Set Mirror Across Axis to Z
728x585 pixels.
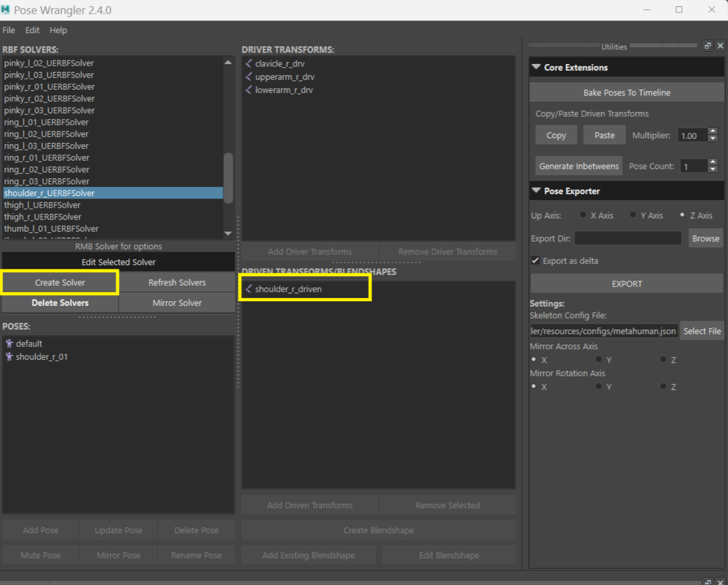[x=663, y=360]
